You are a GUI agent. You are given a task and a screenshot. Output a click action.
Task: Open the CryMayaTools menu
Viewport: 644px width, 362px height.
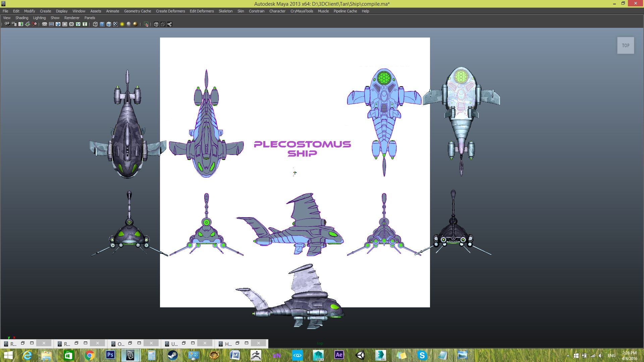[x=302, y=11]
